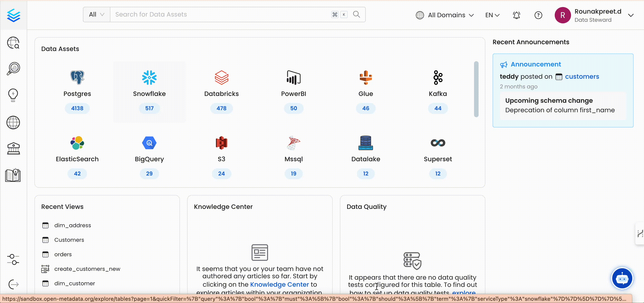The height and width of the screenshot is (303, 644).
Task: Open the notifications bell icon
Action: pos(516,15)
